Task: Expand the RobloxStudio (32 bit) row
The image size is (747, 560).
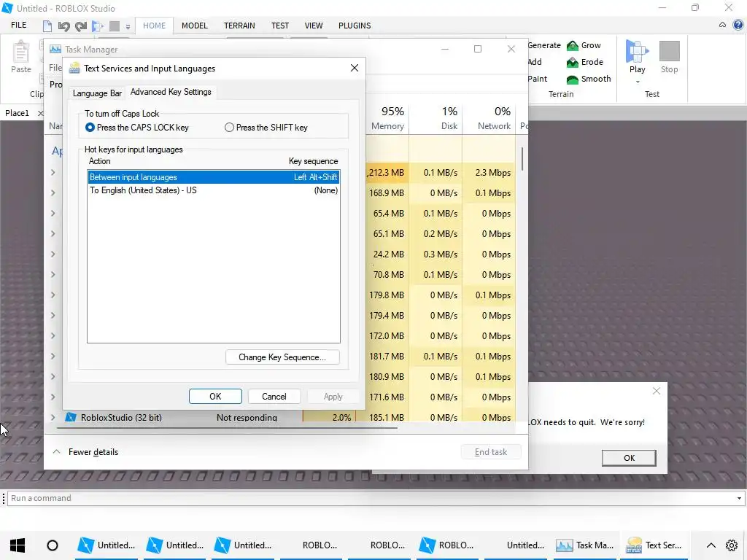Action: 53,417
